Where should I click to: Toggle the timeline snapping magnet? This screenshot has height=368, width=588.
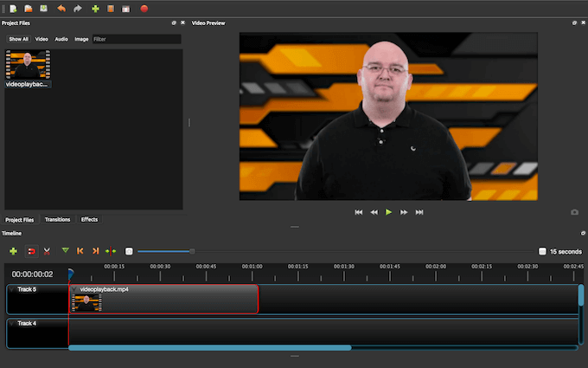tap(31, 251)
